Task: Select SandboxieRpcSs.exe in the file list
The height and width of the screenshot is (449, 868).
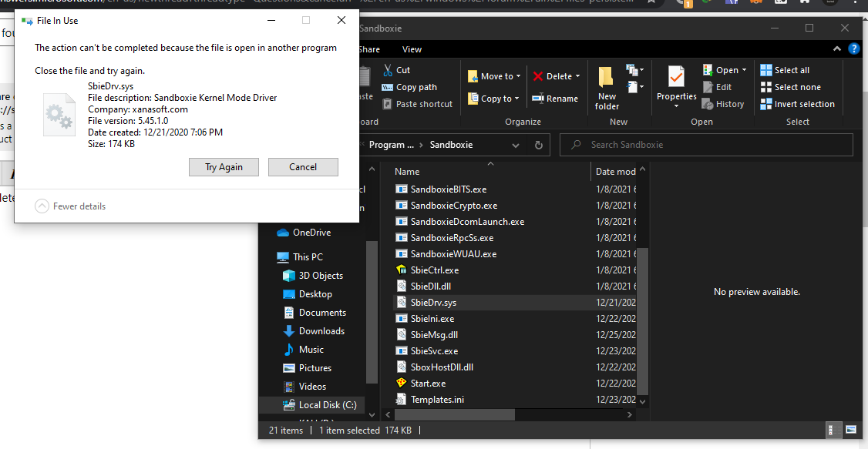Action: [452, 238]
